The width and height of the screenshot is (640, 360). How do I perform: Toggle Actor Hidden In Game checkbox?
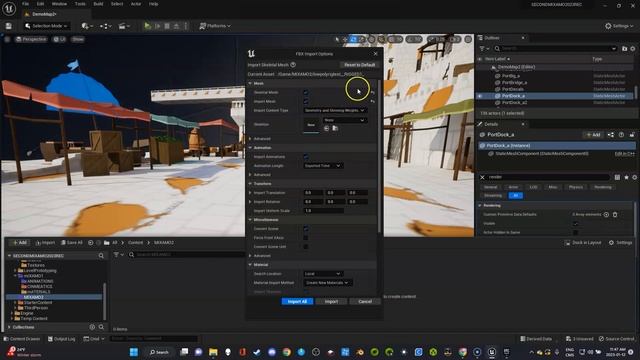click(x=576, y=232)
